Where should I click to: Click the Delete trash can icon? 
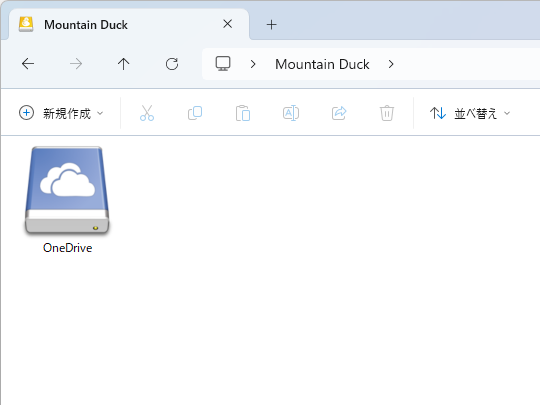pyautogui.click(x=387, y=113)
